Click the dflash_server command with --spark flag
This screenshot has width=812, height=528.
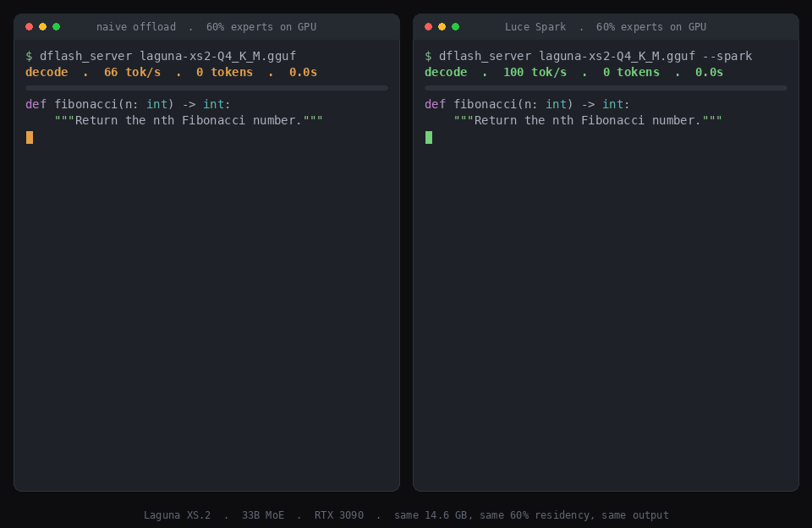[589, 56]
